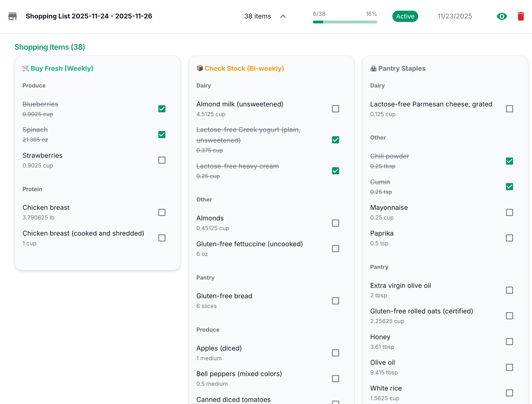532x404 pixels.
Task: Click the Buy Fresh cart icon
Action: click(x=25, y=68)
